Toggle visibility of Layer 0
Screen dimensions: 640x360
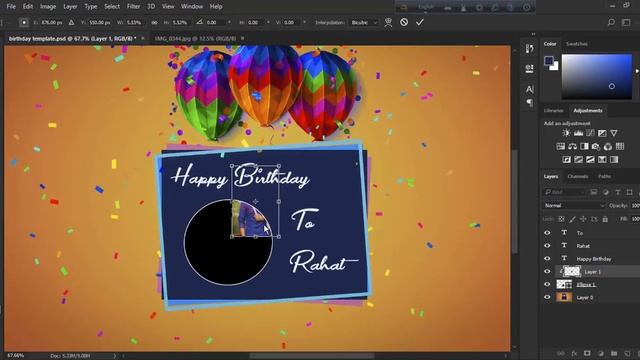coord(547,297)
